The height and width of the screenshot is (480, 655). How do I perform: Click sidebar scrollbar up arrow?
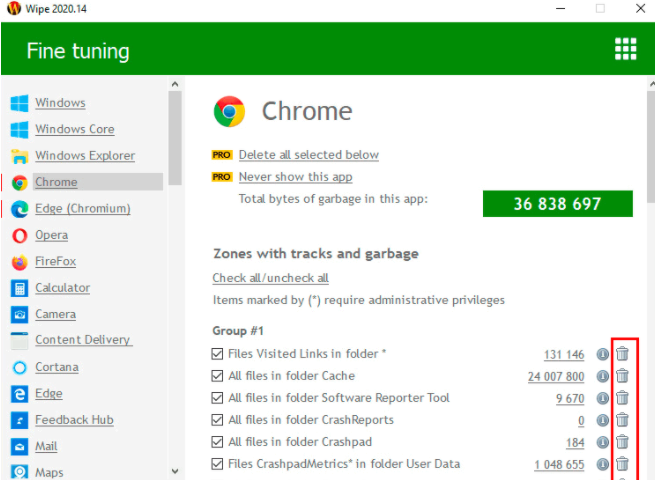coord(175,84)
